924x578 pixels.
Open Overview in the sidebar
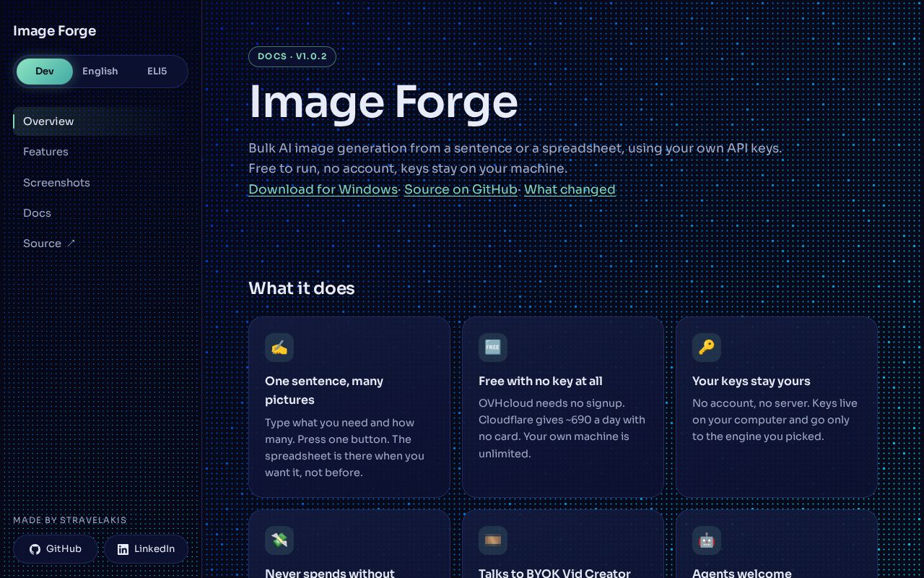[x=100, y=121]
